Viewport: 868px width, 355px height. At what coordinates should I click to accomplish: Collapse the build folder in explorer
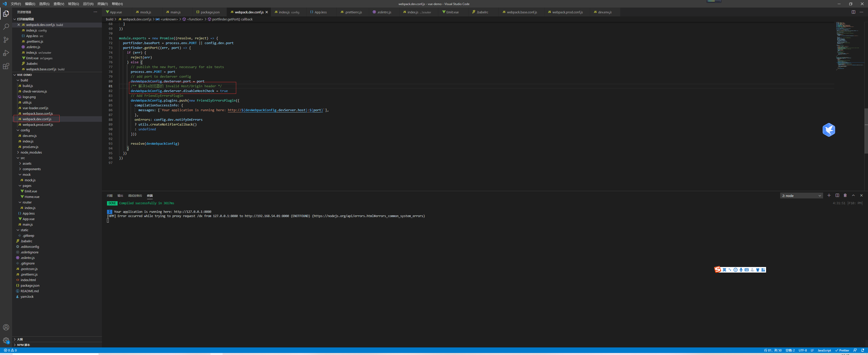click(24, 80)
